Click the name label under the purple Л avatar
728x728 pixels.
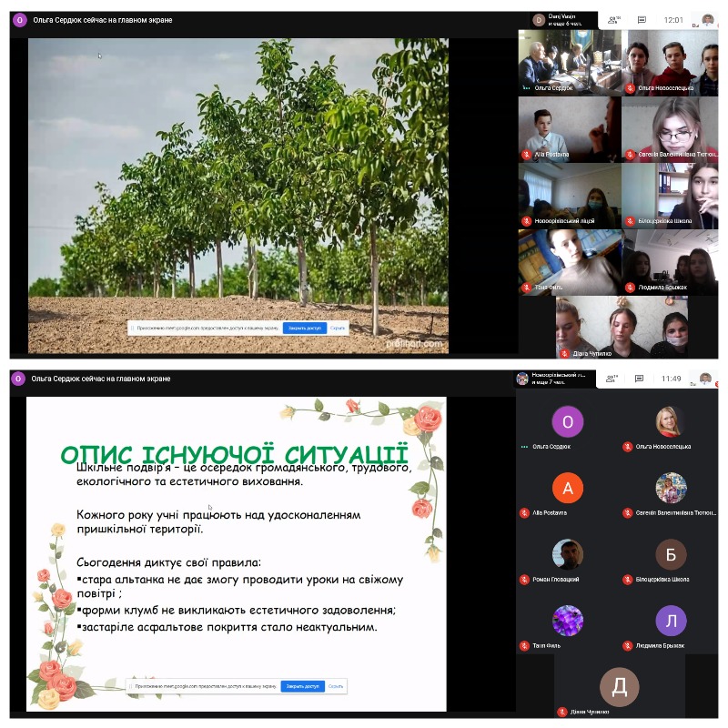point(660,646)
